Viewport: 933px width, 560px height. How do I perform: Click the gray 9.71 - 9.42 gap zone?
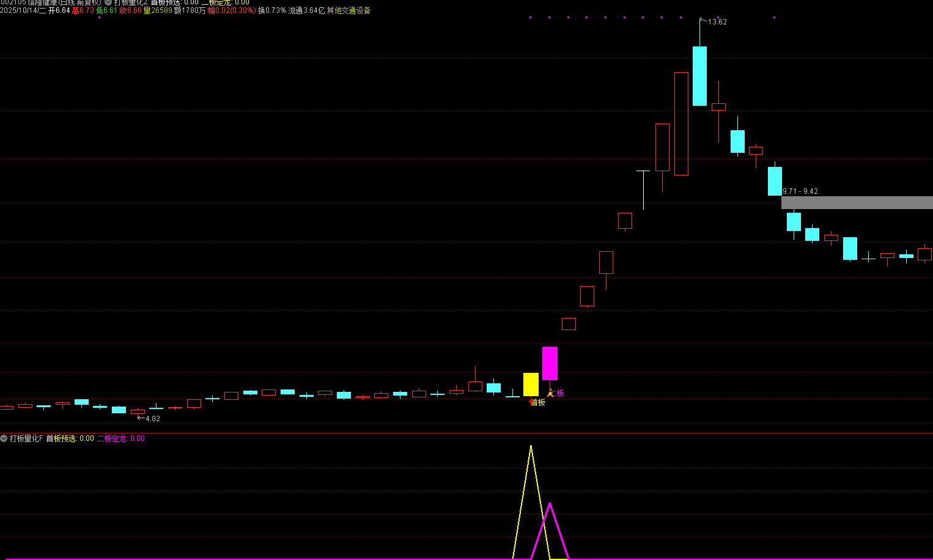point(857,202)
